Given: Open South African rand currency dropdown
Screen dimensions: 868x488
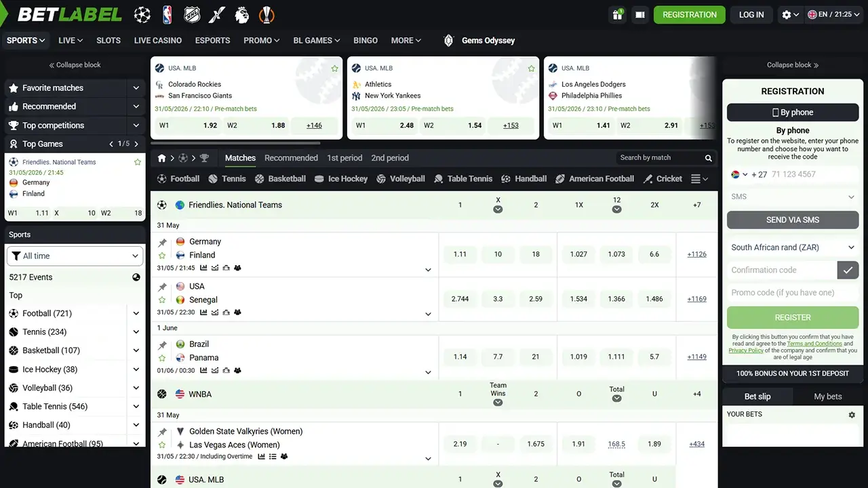Looking at the screenshot, I should [x=793, y=247].
